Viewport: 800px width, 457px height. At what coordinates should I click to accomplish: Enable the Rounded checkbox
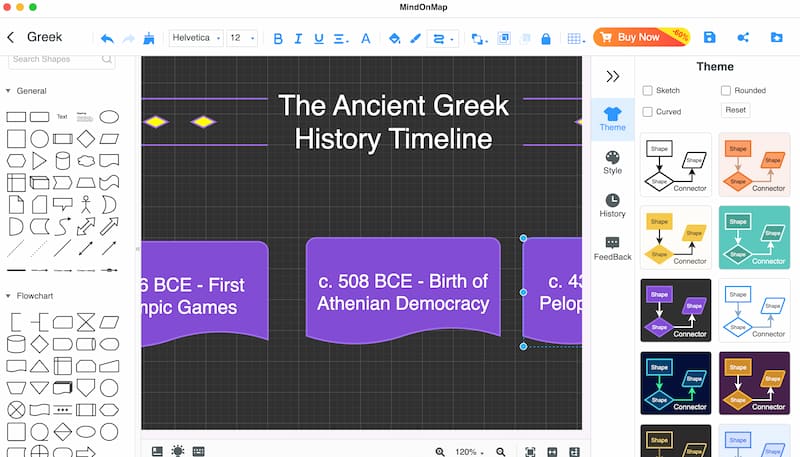coord(726,91)
